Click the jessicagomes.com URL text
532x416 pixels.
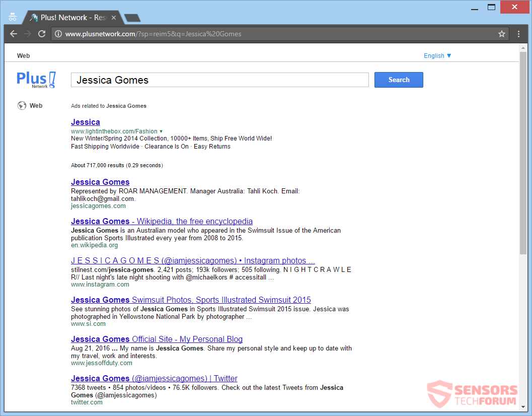[x=98, y=206]
